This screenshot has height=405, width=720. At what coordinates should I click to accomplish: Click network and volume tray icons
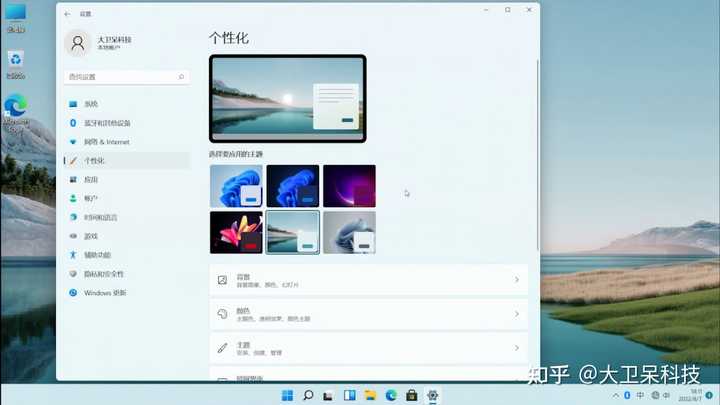point(661,395)
